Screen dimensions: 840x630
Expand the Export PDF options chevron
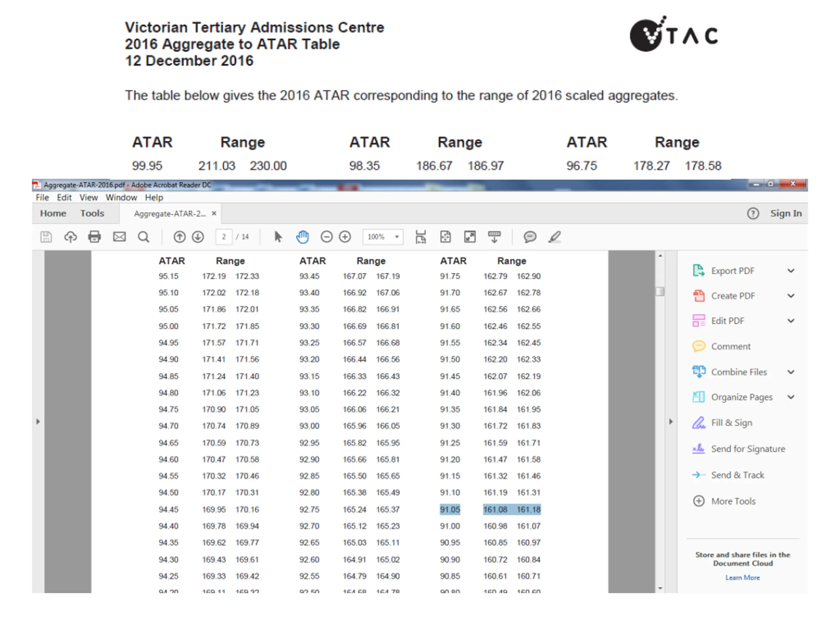[791, 271]
